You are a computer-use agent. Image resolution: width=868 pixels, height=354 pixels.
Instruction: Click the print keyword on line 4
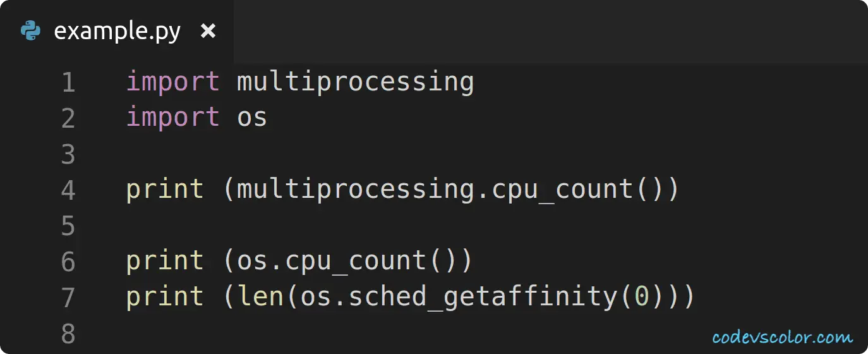point(166,190)
